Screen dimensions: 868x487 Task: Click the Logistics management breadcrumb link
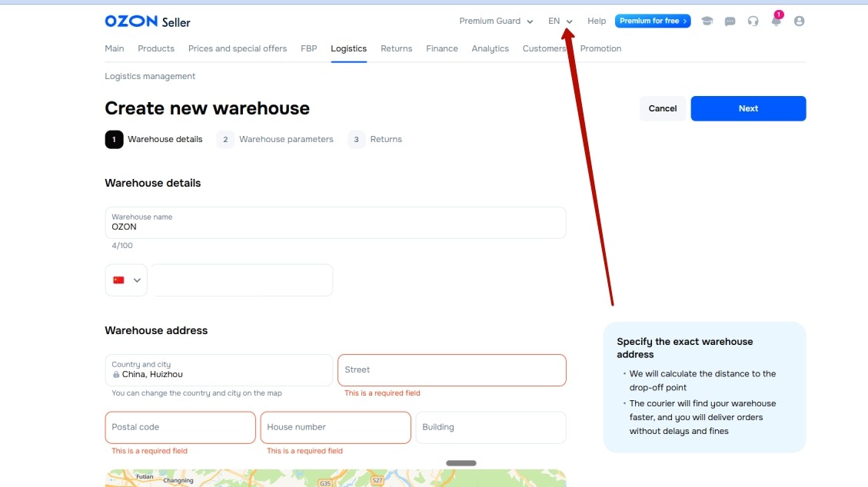[x=150, y=76]
